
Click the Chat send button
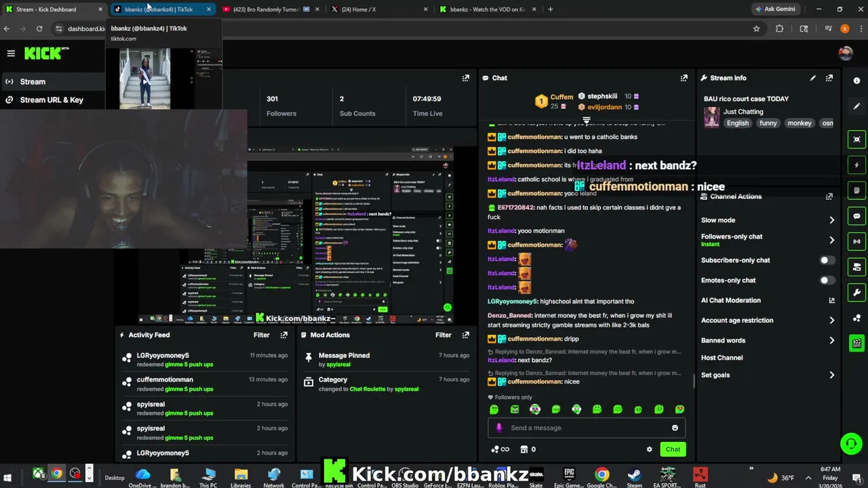pos(673,449)
